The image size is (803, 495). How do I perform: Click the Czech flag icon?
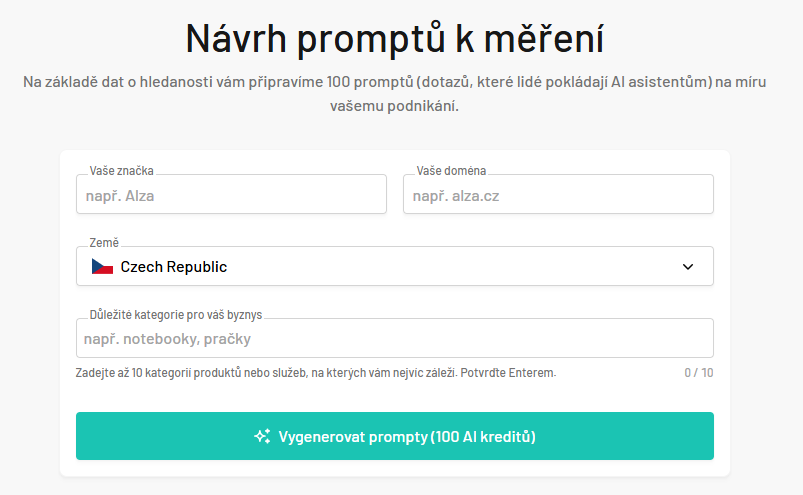click(x=102, y=267)
